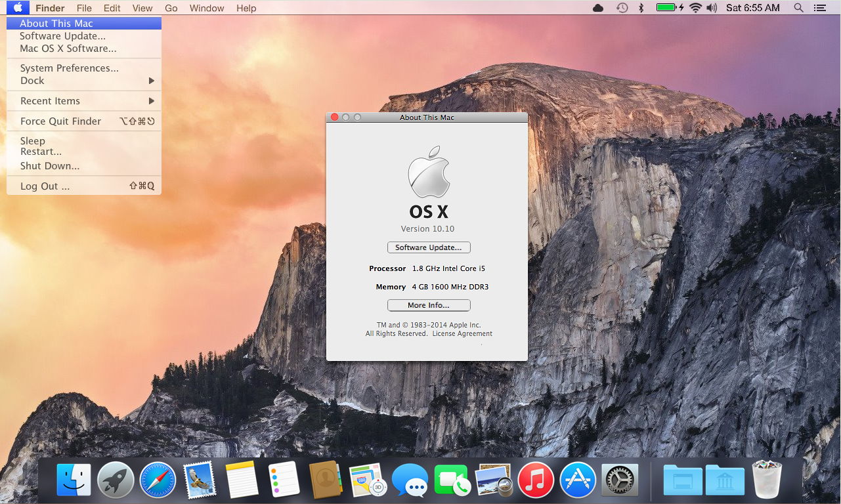The image size is (841, 504).
Task: Open the File menu
Action: 84,8
